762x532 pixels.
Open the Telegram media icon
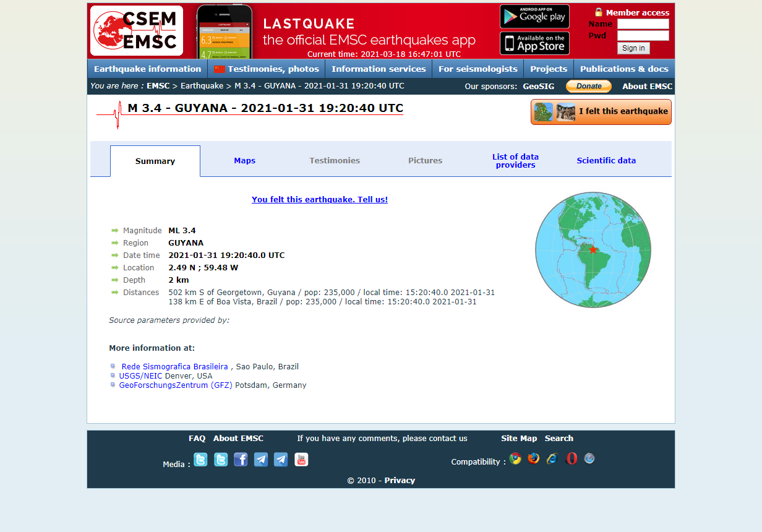(x=260, y=459)
